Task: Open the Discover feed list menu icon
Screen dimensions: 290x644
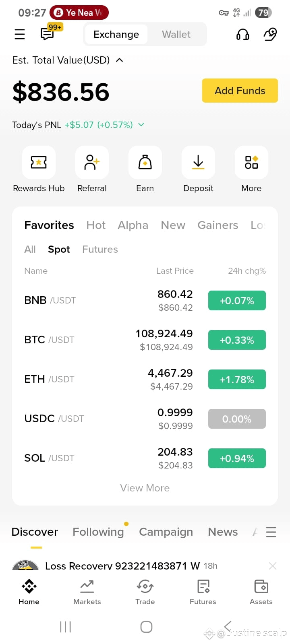Action: [271, 532]
